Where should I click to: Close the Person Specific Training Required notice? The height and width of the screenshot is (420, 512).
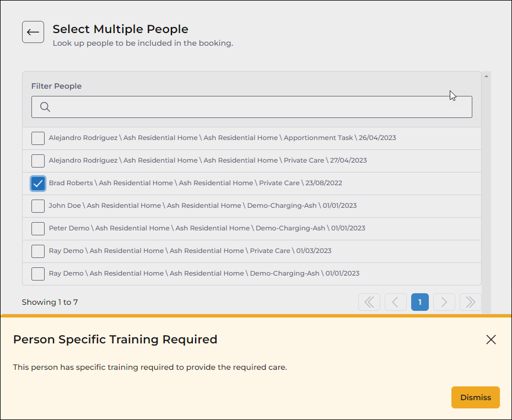(x=491, y=340)
